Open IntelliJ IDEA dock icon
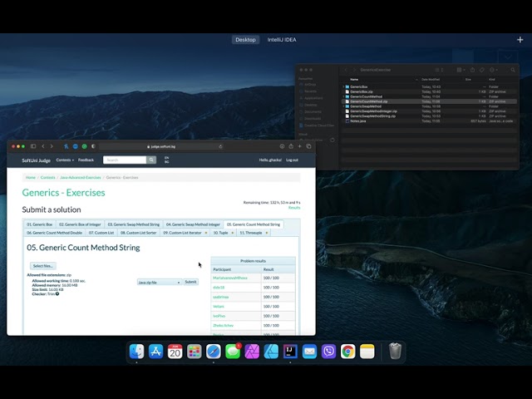The image size is (532, 399). [x=290, y=352]
